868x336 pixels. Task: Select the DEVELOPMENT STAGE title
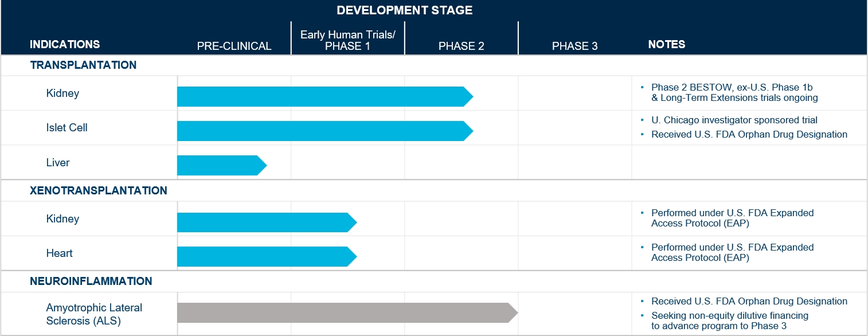pos(404,11)
